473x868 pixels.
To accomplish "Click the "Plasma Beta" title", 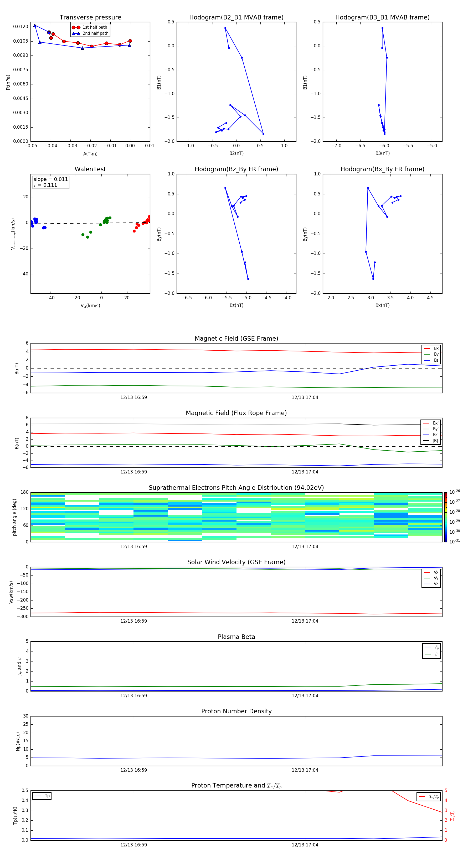I will tap(236, 637).
